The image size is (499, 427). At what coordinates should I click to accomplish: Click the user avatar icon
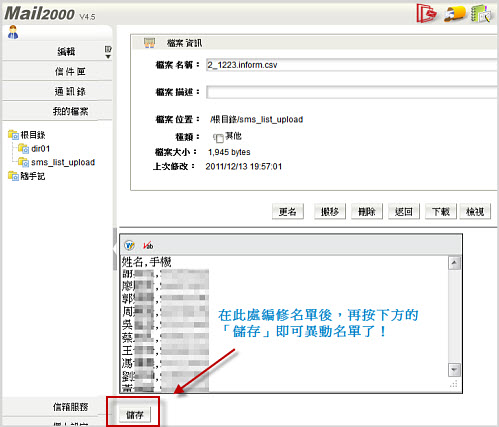13,32
